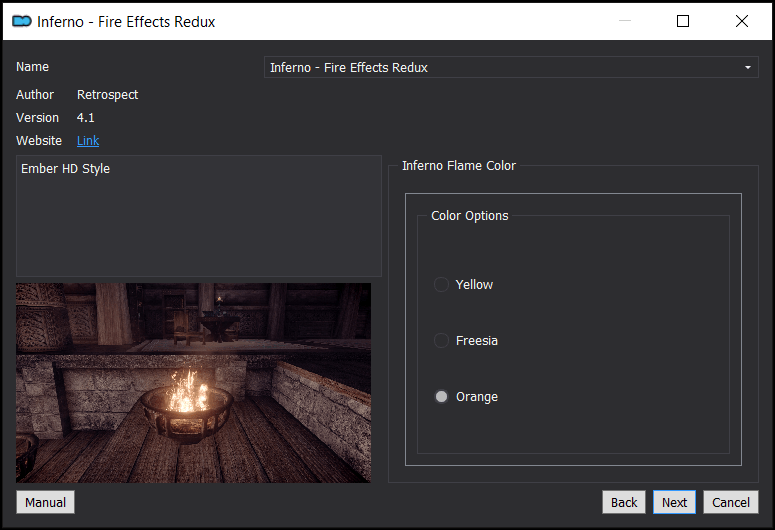Go Back to previous installer step
This screenshot has height=530, width=775.
[x=624, y=502]
